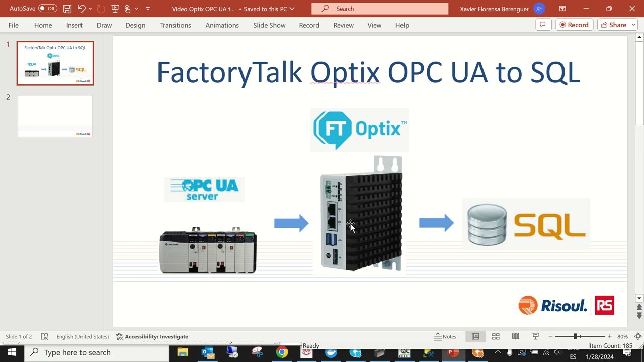644x362 pixels.
Task: Open the Undo history dropdown arrow
Action: (x=90, y=9)
